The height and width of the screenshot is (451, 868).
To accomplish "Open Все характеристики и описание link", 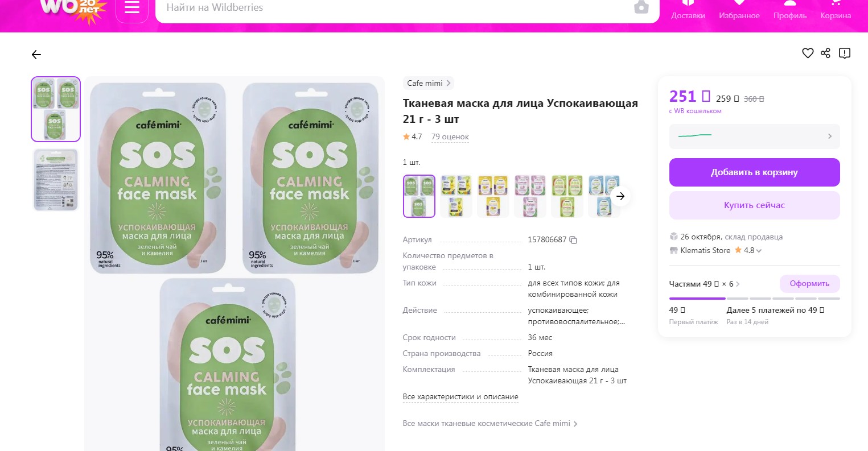I will coord(460,397).
